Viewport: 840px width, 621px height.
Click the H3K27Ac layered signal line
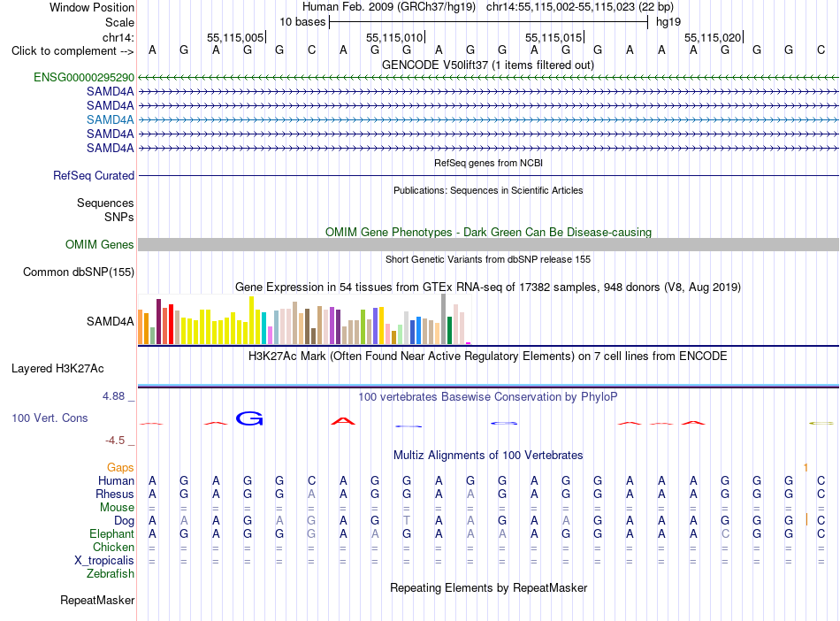488,386
